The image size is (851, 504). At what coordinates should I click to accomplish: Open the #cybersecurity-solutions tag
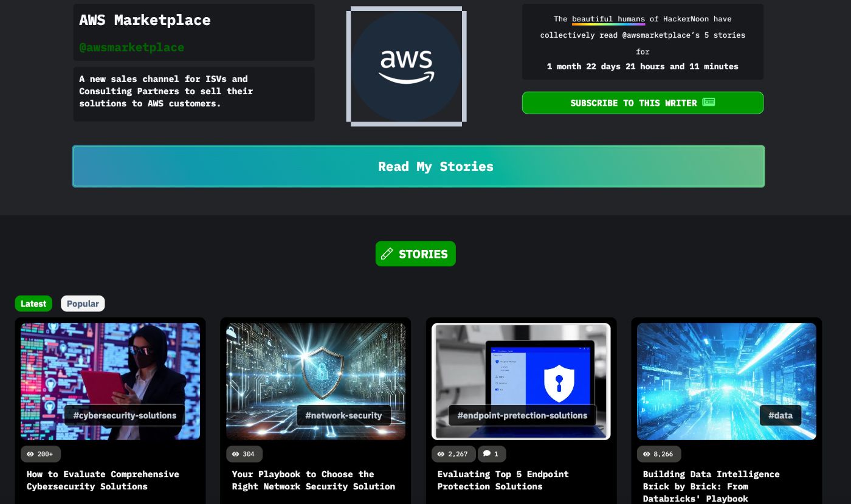(x=125, y=416)
